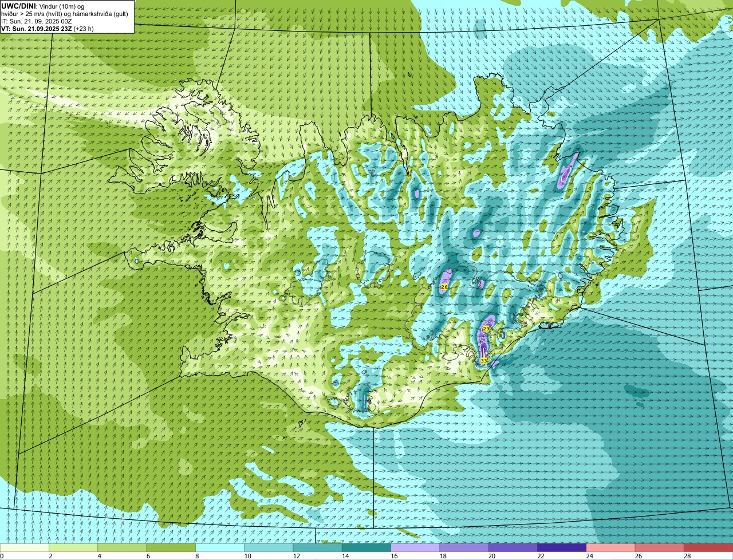Click the red above-28 m/s legend swatch

click(x=708, y=548)
